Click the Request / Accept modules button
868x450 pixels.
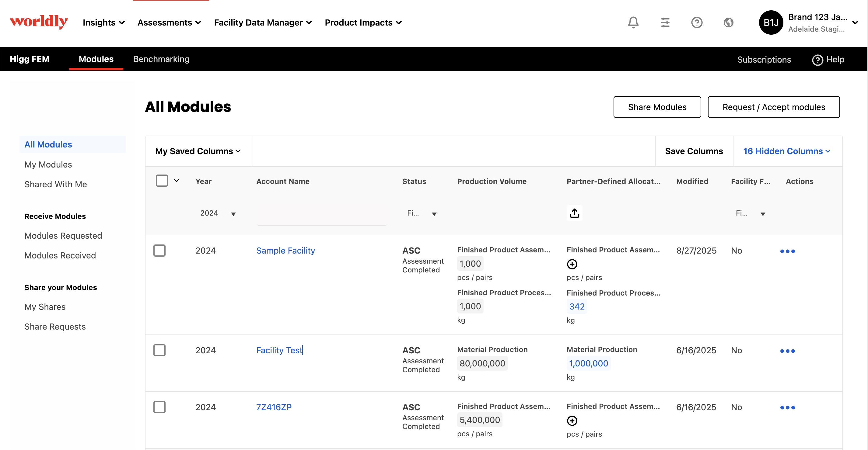pyautogui.click(x=773, y=107)
